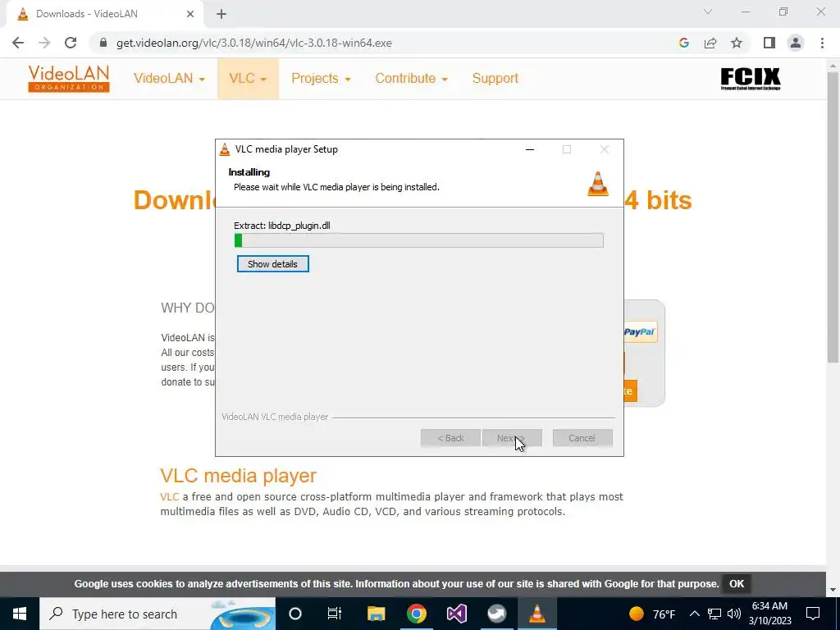Image resolution: width=840 pixels, height=630 pixels.
Task: Click the VLC media player heading
Action: tap(239, 476)
